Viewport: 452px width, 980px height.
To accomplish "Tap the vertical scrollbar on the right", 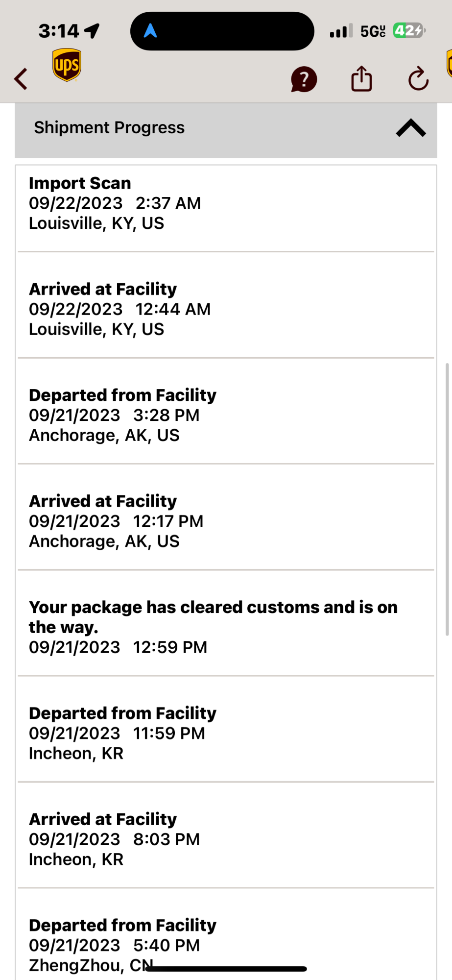I will (447, 500).
